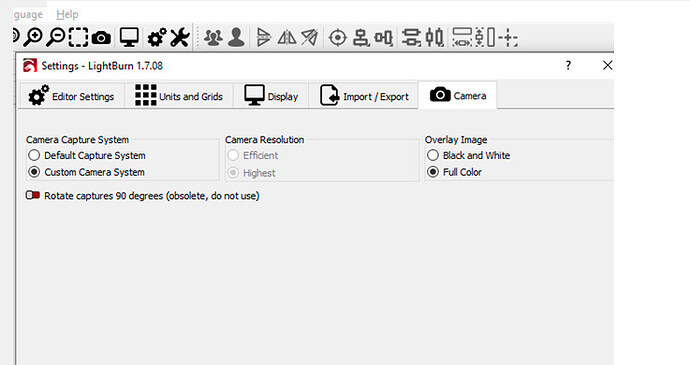This screenshot has height=365, width=690.
Task: Select Default Capture System radio button
Action: (34, 155)
